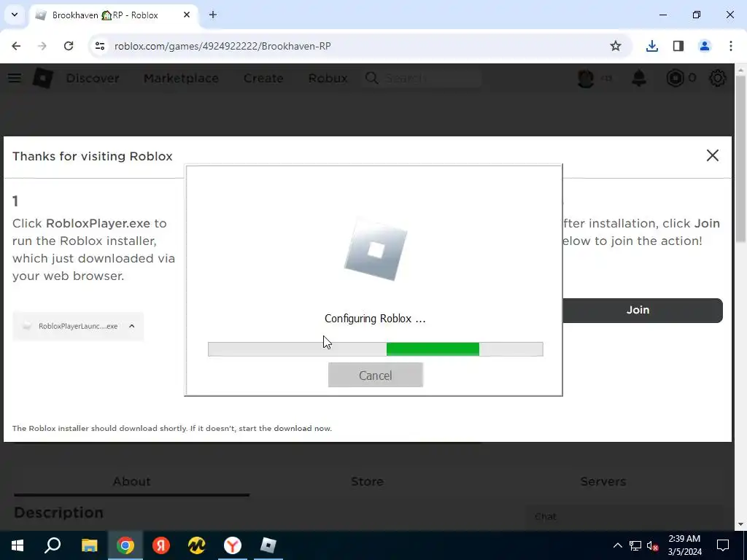This screenshot has width=747, height=560.
Task: Open Windows notification center
Action: click(723, 545)
